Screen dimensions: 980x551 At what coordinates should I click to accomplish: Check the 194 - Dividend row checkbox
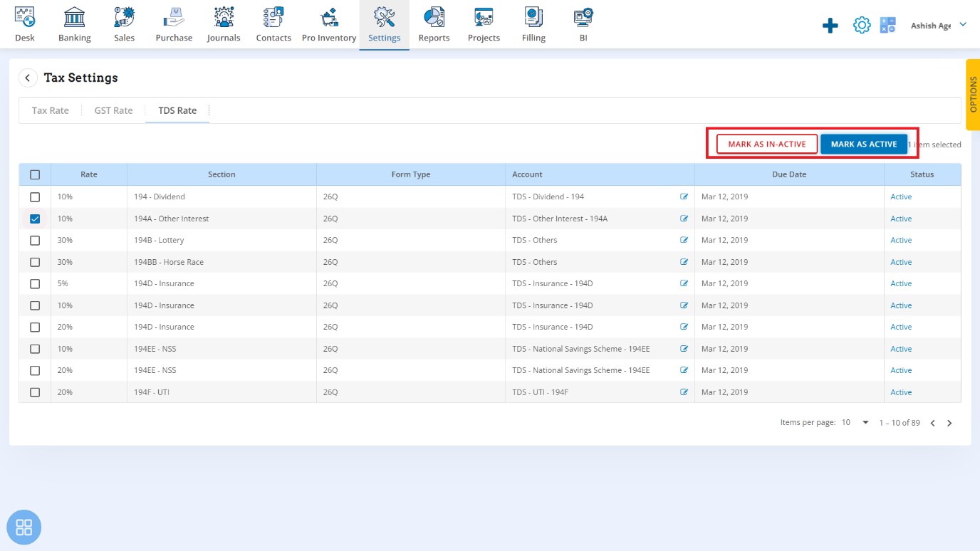35,196
